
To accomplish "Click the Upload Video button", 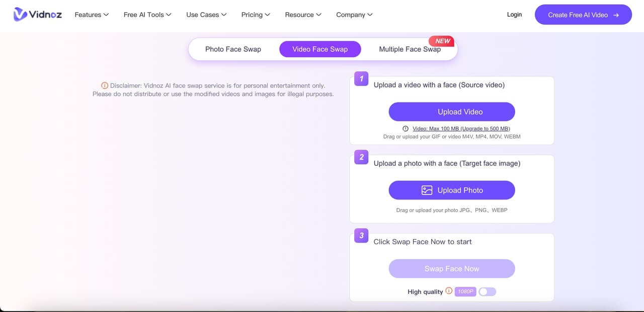I will click(x=452, y=112).
